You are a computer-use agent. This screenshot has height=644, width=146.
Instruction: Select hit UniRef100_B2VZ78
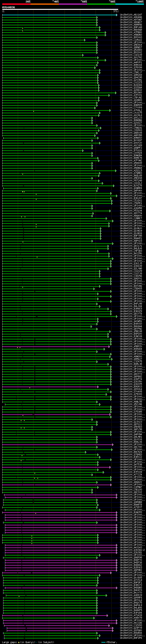click(x=131, y=186)
